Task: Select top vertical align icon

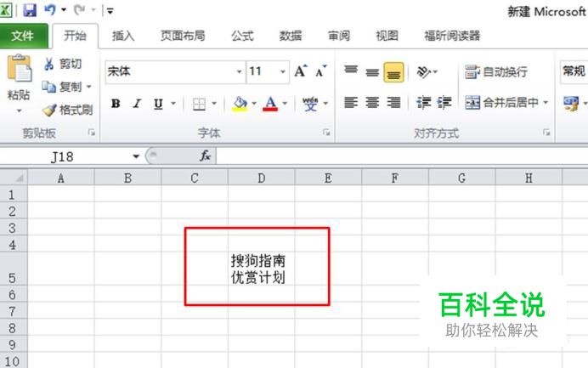Action: pos(351,71)
